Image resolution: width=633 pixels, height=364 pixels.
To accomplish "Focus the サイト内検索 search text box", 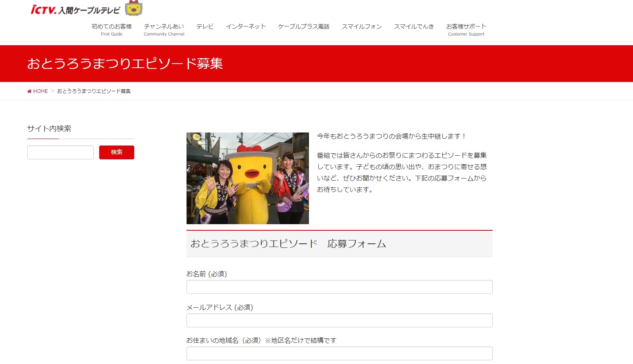I will click(60, 152).
